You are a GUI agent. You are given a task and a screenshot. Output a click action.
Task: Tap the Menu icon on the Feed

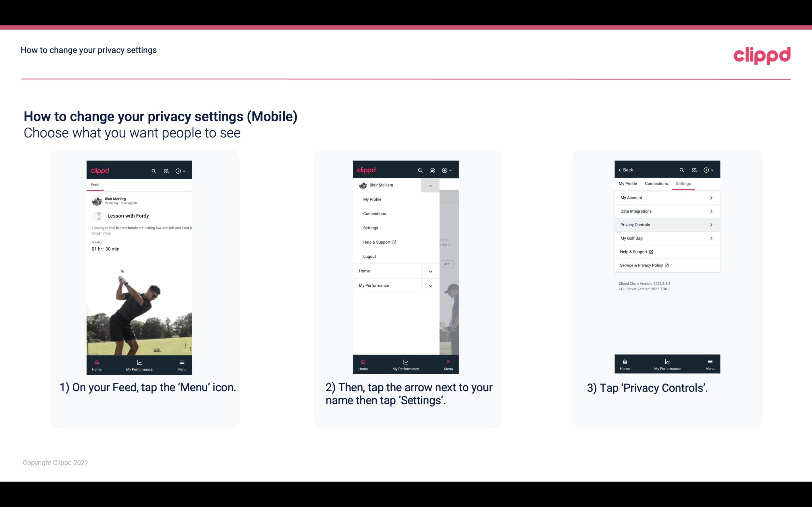(182, 365)
